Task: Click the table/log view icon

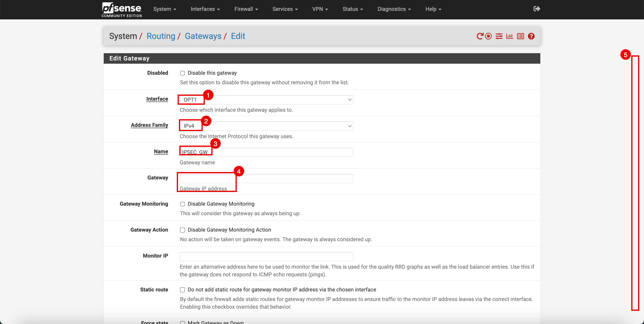Action: [x=520, y=36]
